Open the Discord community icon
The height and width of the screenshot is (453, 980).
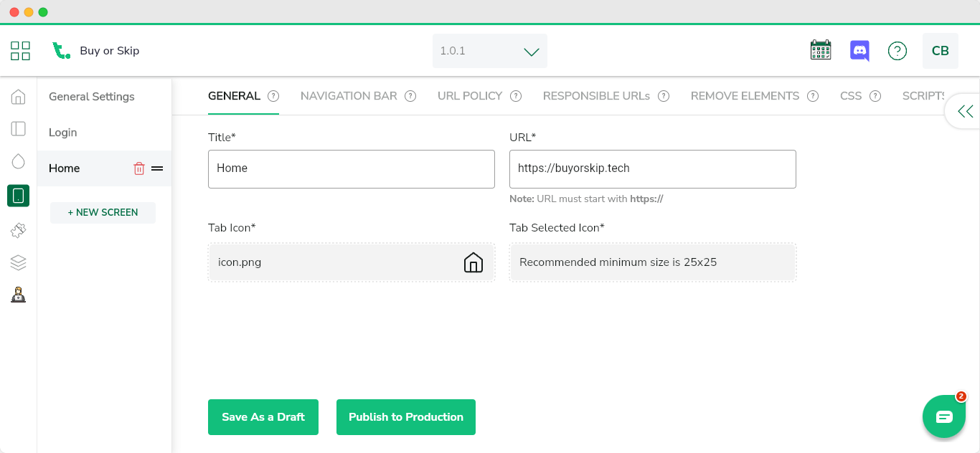point(859,51)
